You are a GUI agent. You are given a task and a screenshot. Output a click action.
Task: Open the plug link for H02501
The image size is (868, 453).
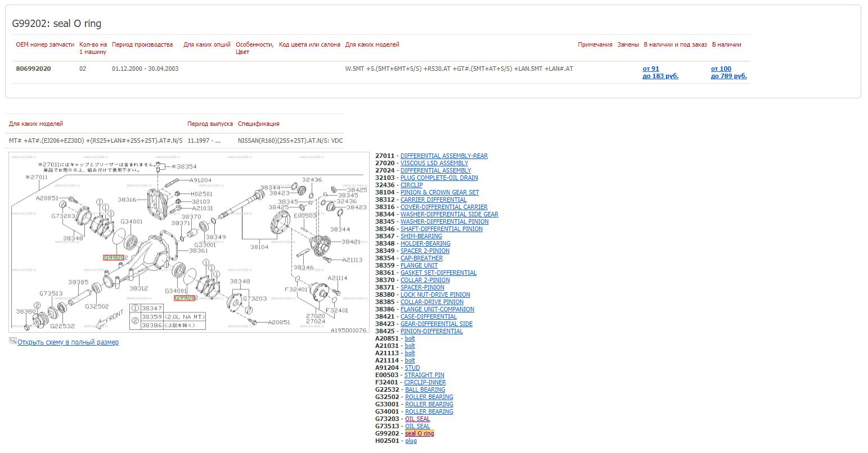pyautogui.click(x=411, y=441)
